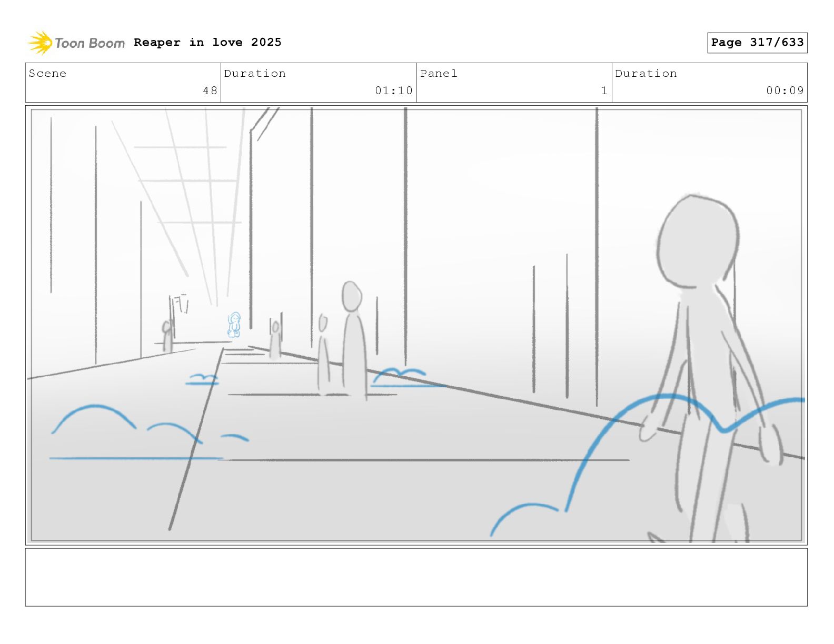The image size is (834, 644).
Task: Click the empty notes box below the panel
Action: (416, 577)
